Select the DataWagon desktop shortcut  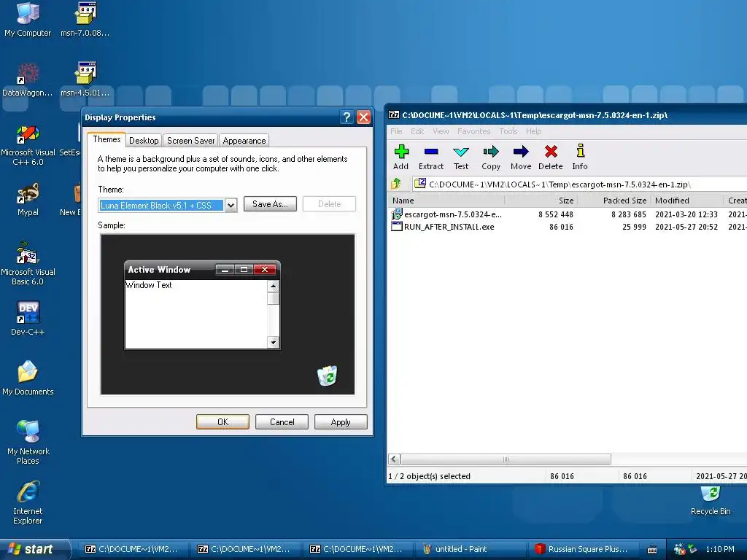(x=28, y=80)
